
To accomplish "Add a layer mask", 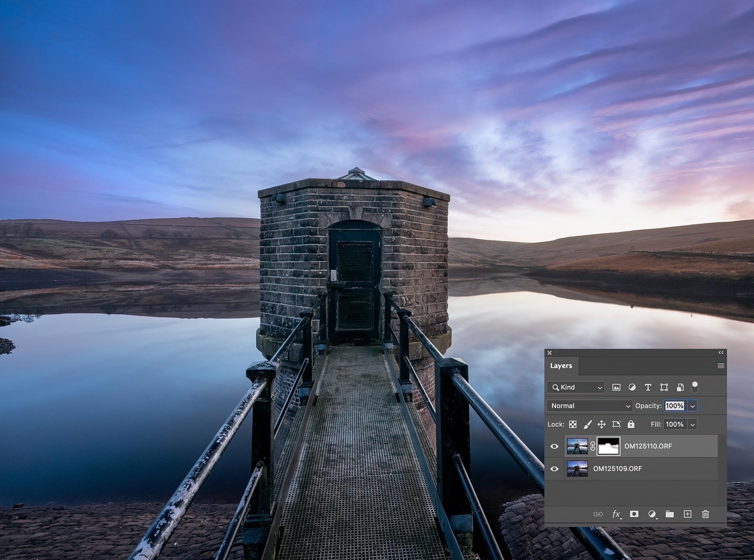I will tap(634, 514).
